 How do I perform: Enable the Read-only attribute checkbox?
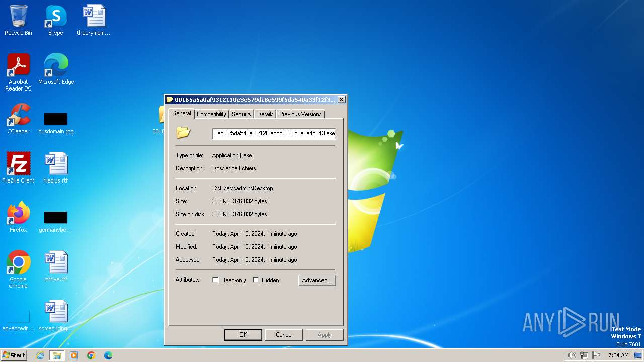[215, 280]
